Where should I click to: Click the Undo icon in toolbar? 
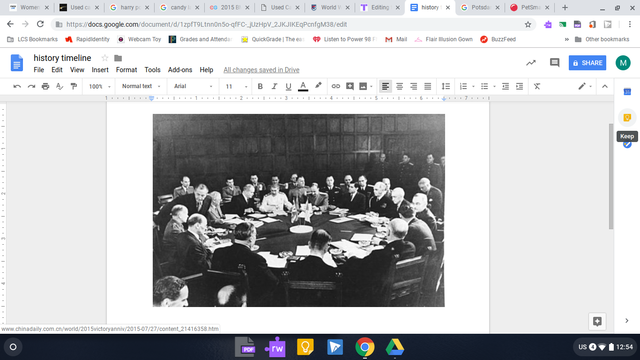point(17,86)
